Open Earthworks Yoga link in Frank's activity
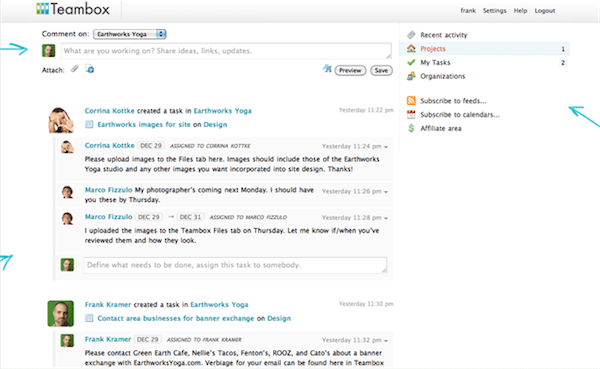 click(219, 304)
